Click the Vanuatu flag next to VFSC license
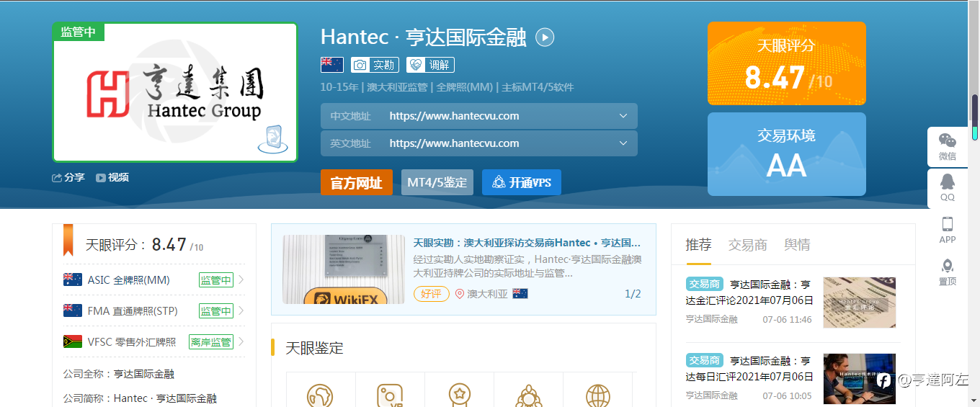This screenshot has height=407, width=980. tap(73, 341)
